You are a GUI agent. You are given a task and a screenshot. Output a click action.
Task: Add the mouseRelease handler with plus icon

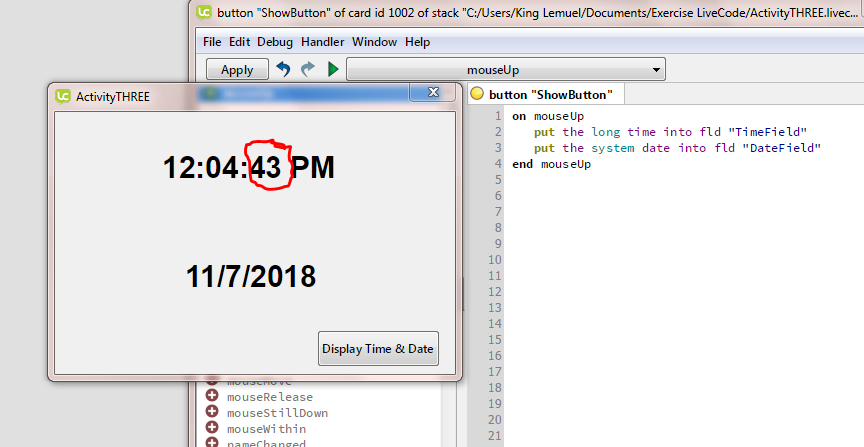tap(212, 396)
